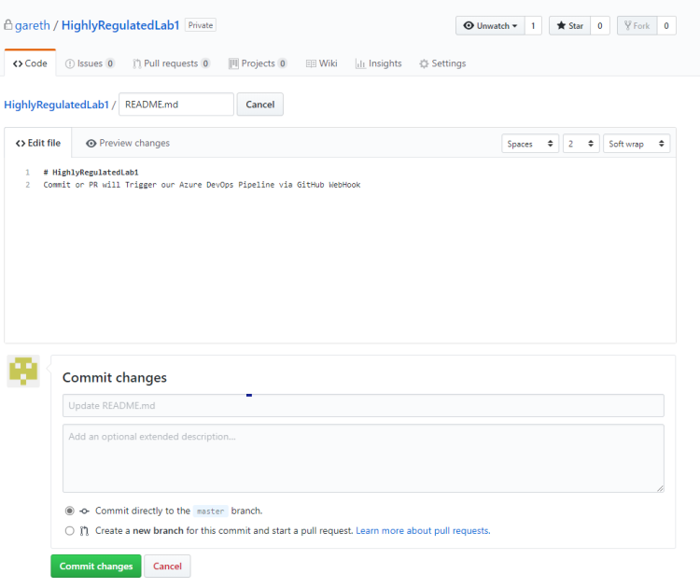The width and height of the screenshot is (700, 588).
Task: Switch to the Edit file tab
Action: click(x=38, y=143)
